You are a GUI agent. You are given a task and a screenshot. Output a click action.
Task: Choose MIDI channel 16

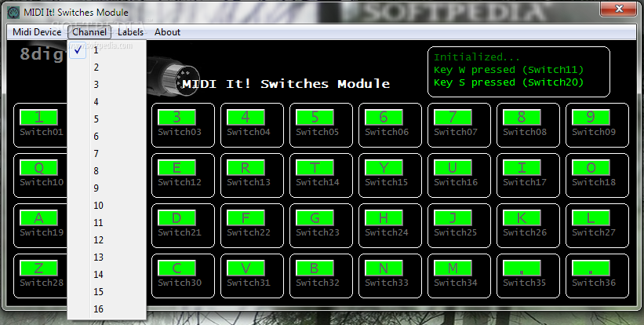(107, 309)
